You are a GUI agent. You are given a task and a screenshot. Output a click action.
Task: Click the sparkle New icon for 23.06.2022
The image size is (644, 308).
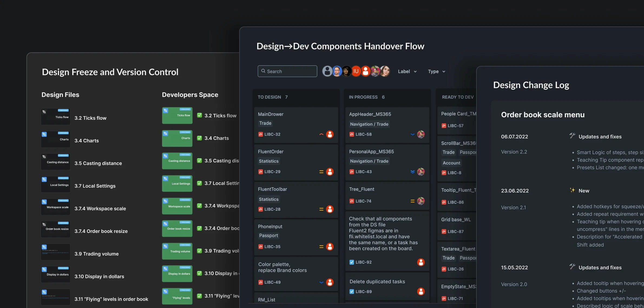572,190
